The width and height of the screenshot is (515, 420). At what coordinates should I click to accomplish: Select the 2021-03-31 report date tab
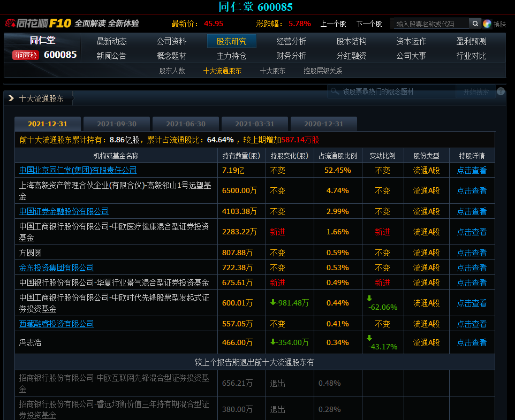[x=254, y=124]
